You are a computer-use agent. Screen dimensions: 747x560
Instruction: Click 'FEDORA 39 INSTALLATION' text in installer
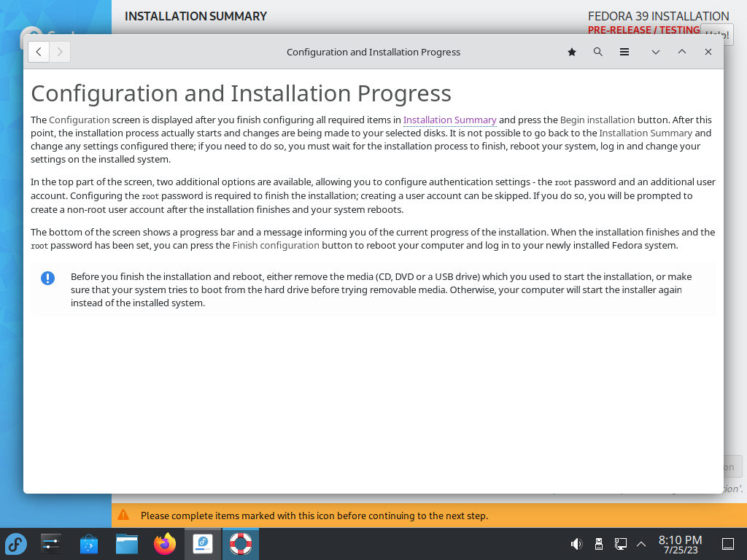tap(659, 16)
